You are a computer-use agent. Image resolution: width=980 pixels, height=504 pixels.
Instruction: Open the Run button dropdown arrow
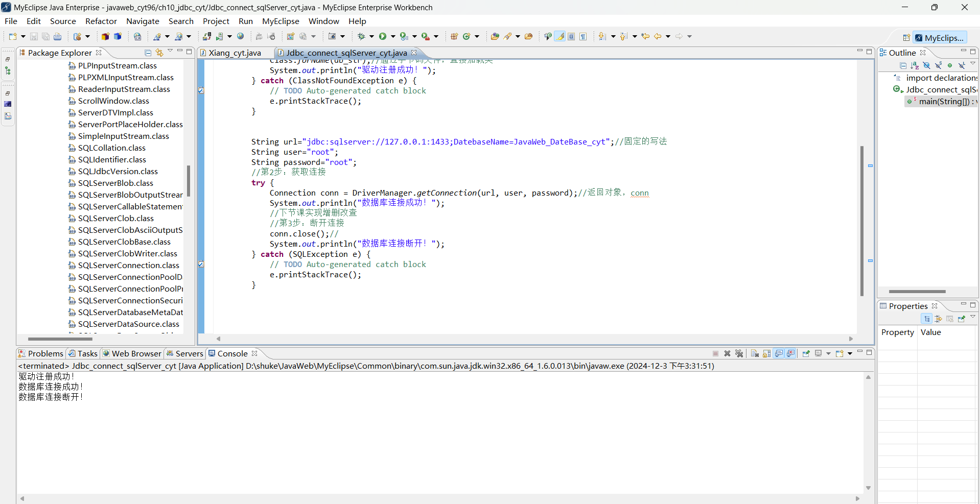[x=393, y=37]
